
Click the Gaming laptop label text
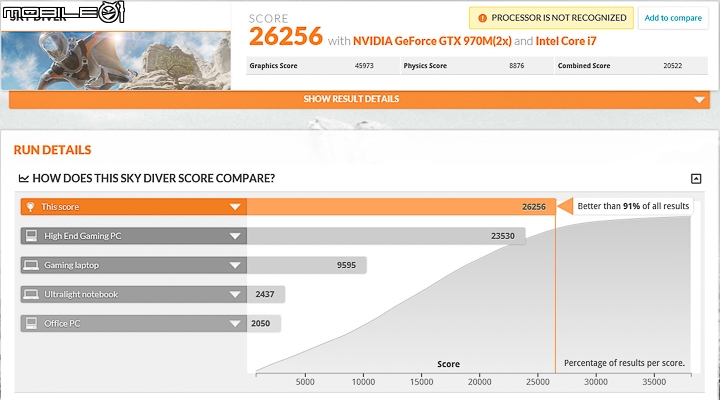(x=72, y=265)
